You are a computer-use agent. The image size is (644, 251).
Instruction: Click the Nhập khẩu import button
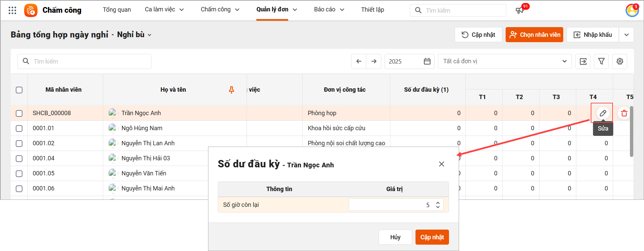point(593,34)
